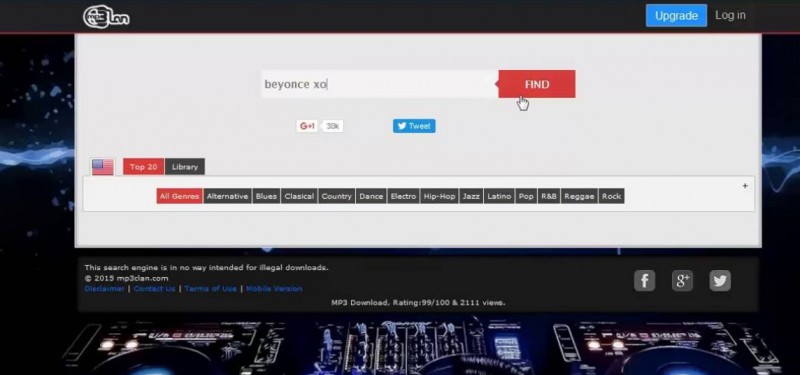800x375 pixels.
Task: Filter by R&B genre
Action: tap(549, 196)
